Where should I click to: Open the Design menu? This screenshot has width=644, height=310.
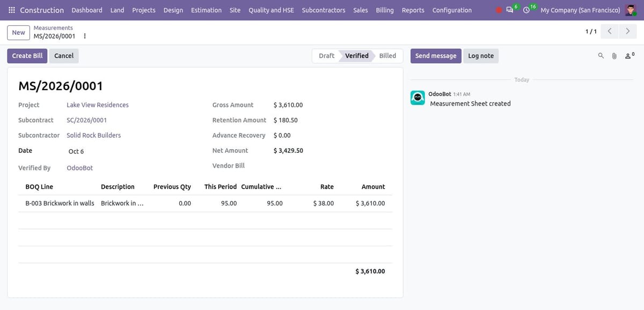click(173, 10)
